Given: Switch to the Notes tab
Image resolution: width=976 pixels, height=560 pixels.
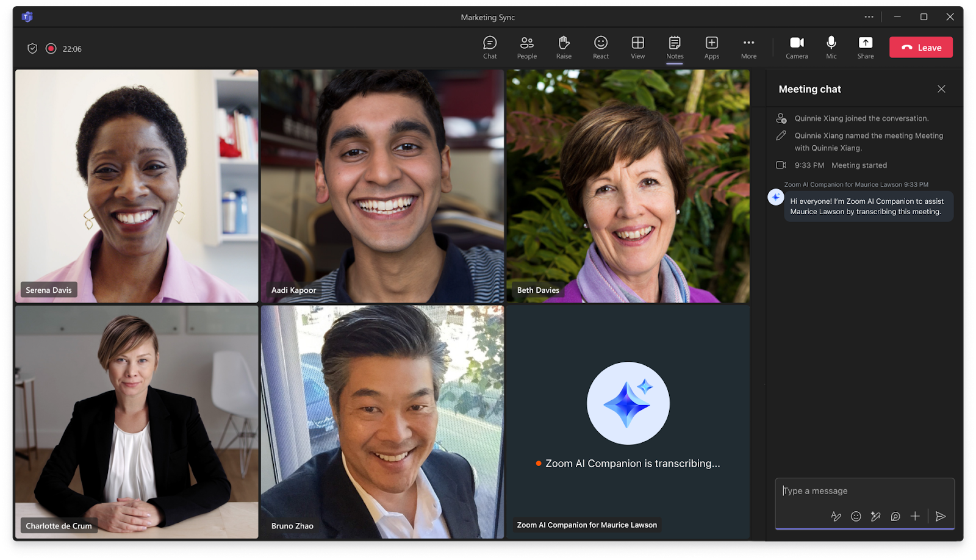Looking at the screenshot, I should click(674, 48).
